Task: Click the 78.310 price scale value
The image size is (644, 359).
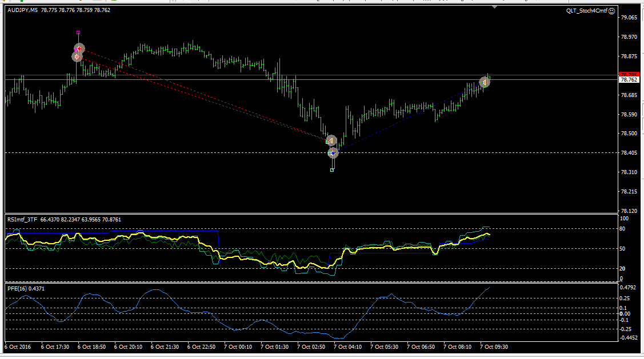Action: coord(629,172)
